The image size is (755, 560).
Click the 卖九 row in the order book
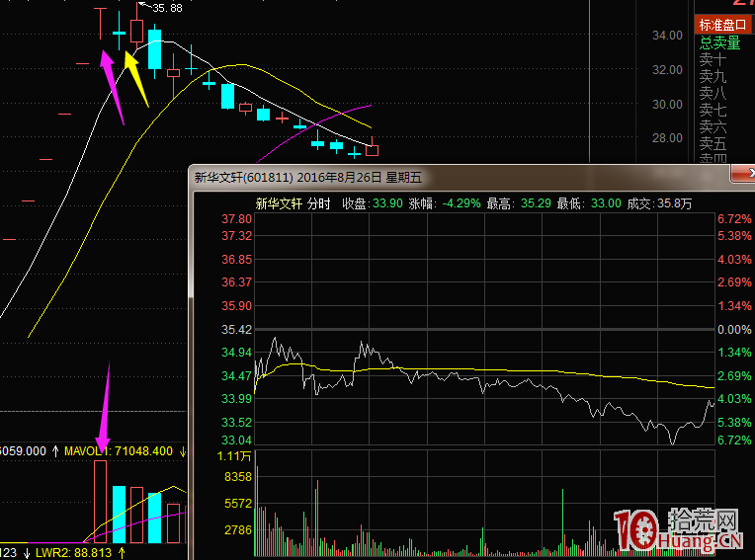tap(713, 76)
